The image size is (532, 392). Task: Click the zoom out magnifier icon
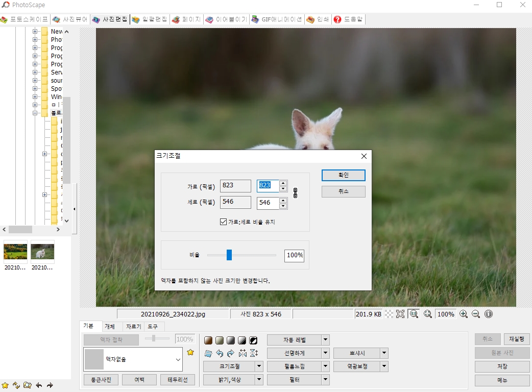(476, 314)
